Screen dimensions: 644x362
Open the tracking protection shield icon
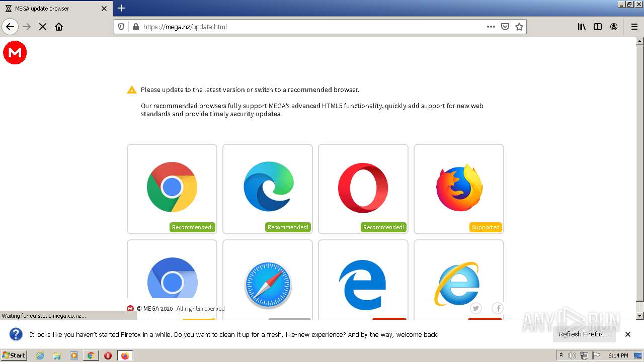(x=121, y=27)
